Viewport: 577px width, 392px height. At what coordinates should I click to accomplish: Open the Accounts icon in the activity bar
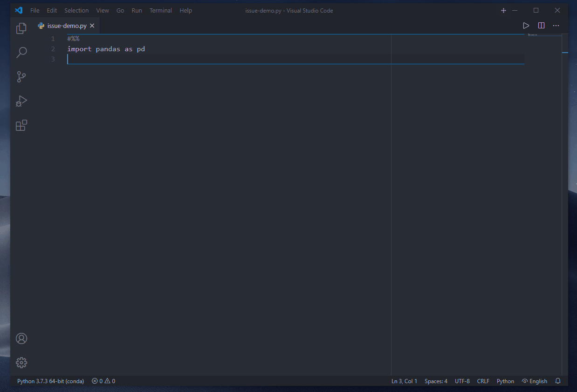(x=21, y=338)
